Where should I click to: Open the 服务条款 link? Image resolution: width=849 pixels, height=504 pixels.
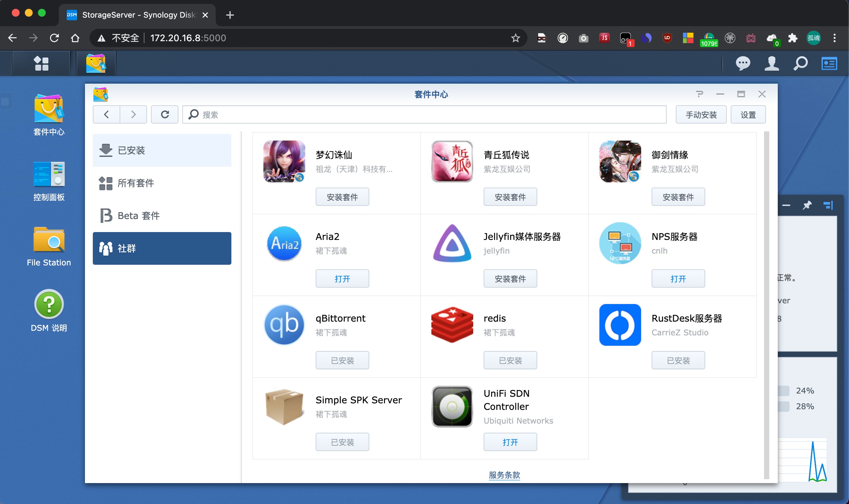click(x=504, y=475)
